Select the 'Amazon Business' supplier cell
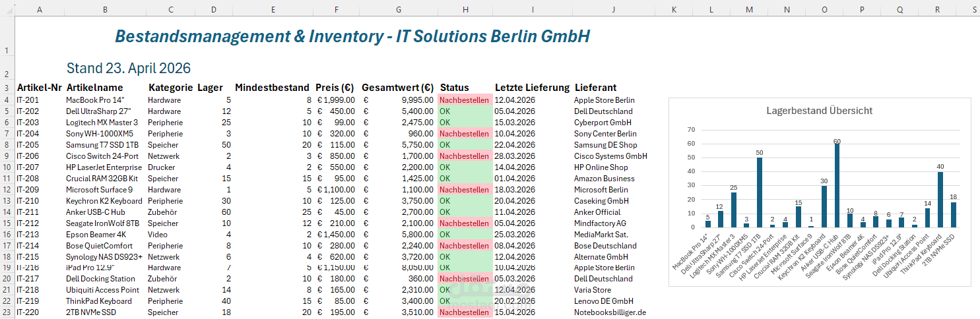 click(x=613, y=179)
